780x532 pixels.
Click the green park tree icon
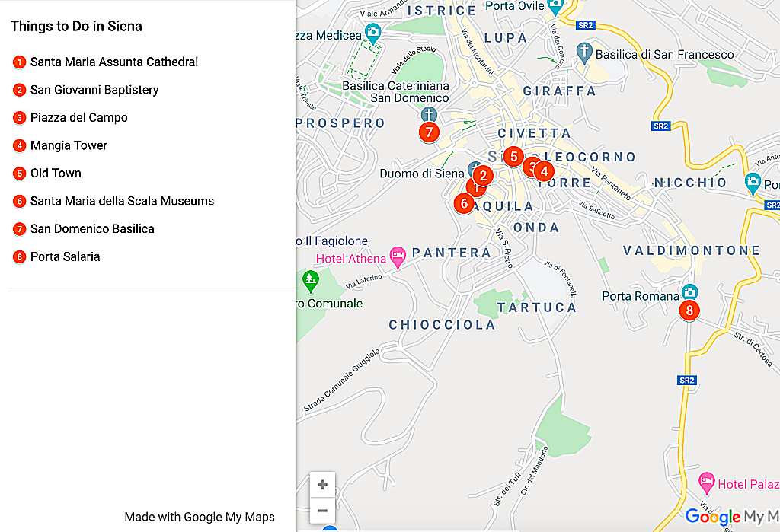311,280
